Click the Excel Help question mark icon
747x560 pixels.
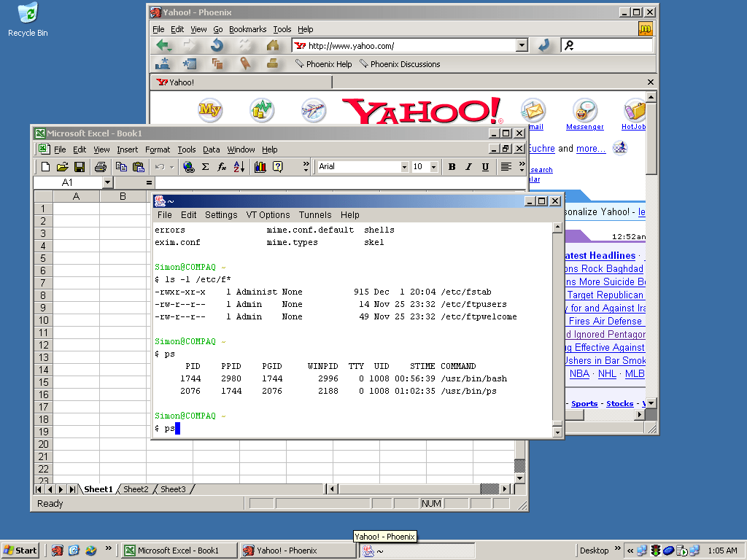click(278, 167)
